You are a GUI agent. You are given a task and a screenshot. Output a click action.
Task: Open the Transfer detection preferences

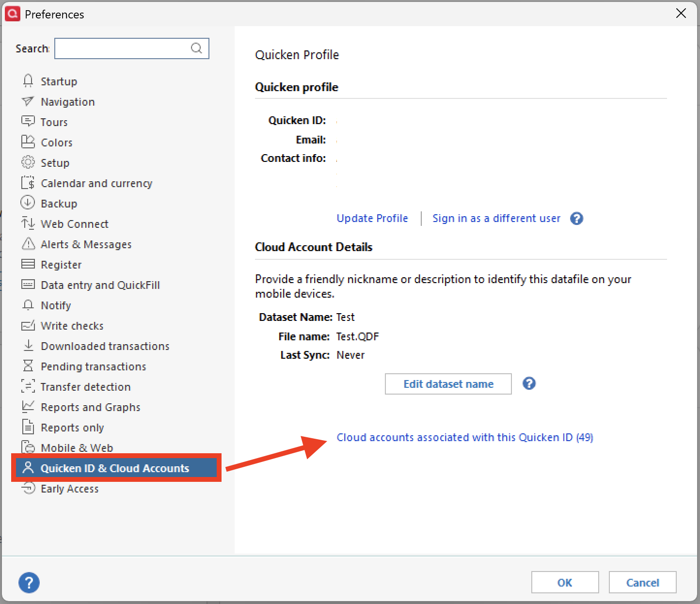[85, 387]
